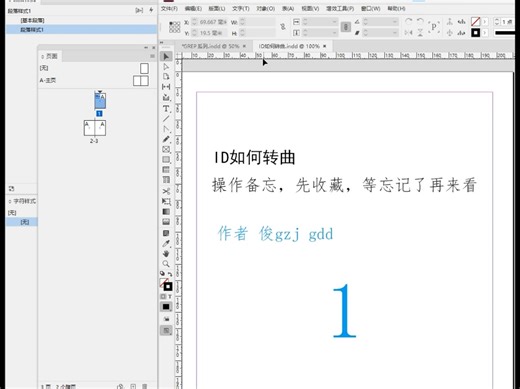Click the Apply Color black button in toolbox

click(x=166, y=307)
